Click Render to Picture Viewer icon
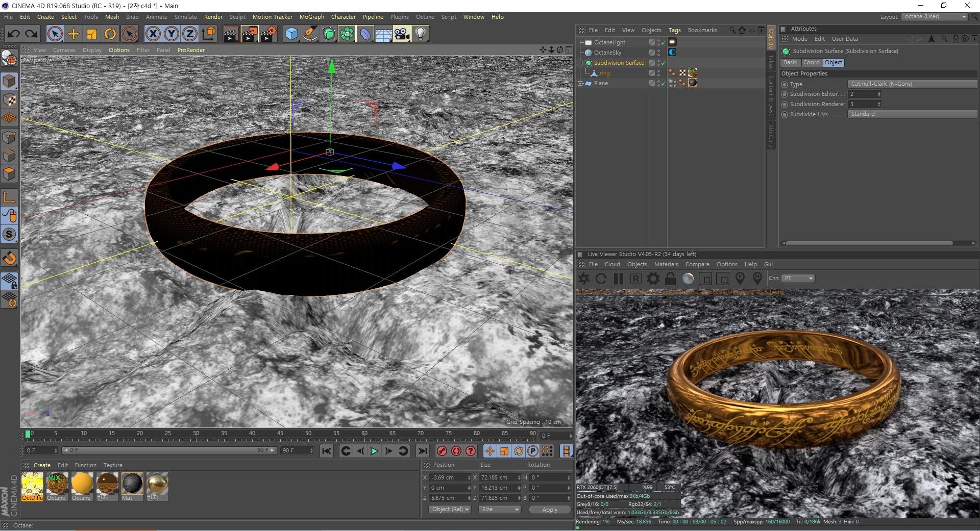 pos(250,34)
